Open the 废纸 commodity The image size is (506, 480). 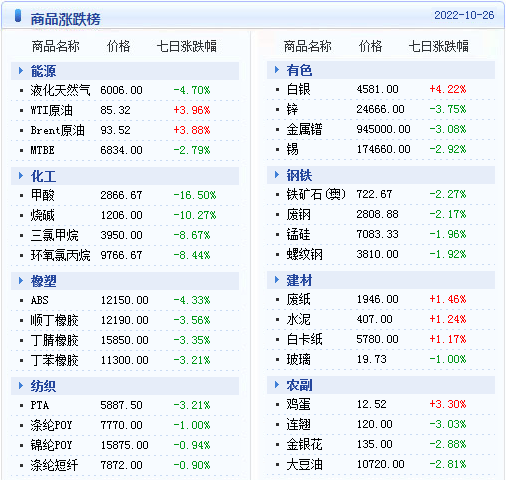pyautogui.click(x=298, y=299)
